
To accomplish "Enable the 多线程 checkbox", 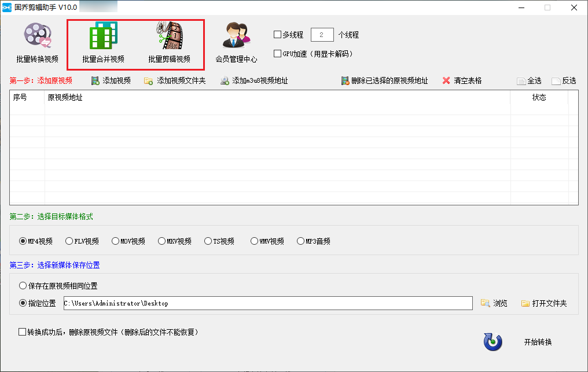I will pyautogui.click(x=277, y=35).
